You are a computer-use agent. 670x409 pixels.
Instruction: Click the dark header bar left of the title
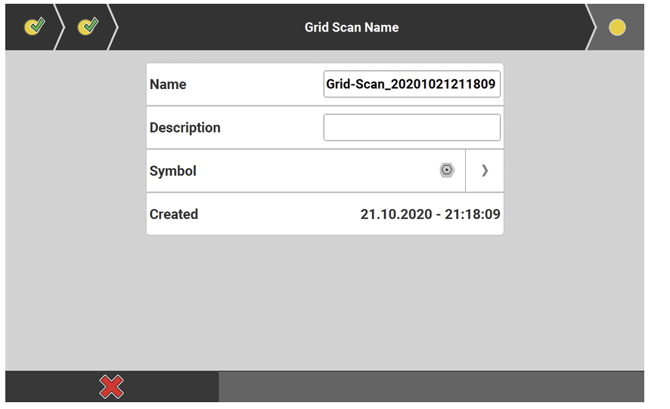200,27
